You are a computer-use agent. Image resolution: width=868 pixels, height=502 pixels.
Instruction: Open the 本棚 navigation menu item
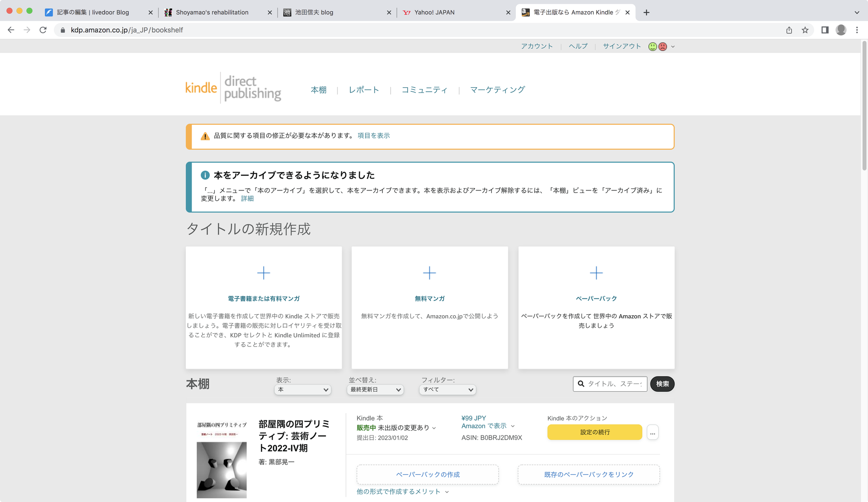(318, 90)
